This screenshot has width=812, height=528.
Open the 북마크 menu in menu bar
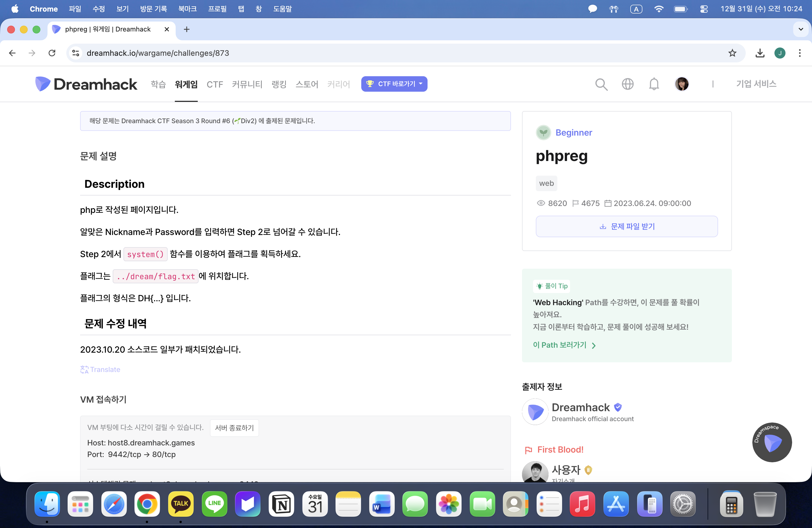(187, 9)
